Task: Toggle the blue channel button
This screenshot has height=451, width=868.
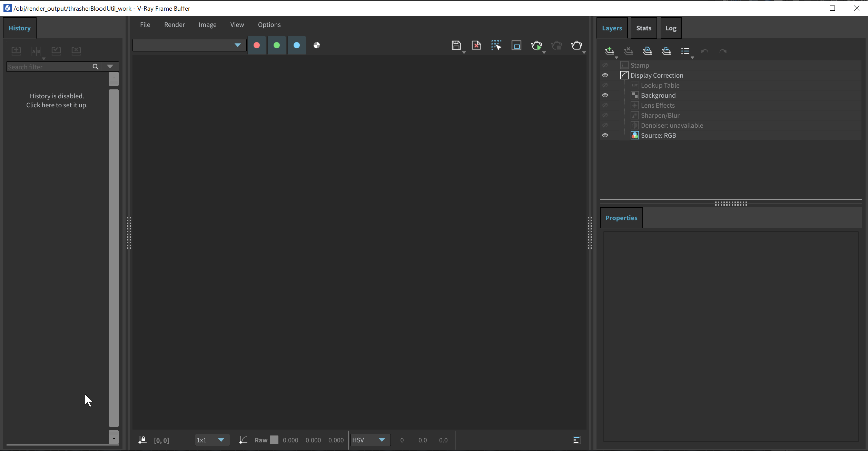Action: coord(296,45)
